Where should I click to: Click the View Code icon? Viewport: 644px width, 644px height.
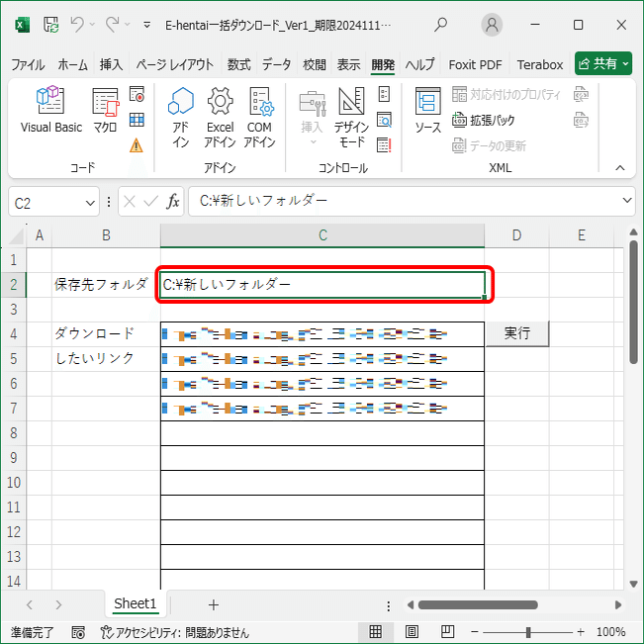tap(384, 120)
